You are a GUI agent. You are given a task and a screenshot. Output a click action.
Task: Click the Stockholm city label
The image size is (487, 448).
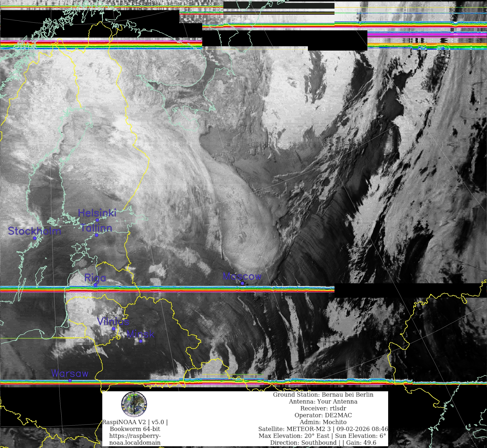tap(35, 231)
